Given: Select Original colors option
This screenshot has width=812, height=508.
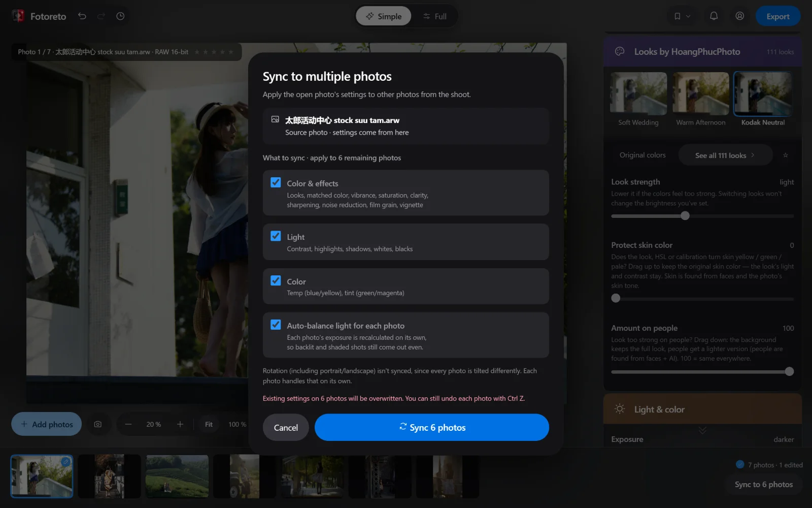Looking at the screenshot, I should click(642, 155).
